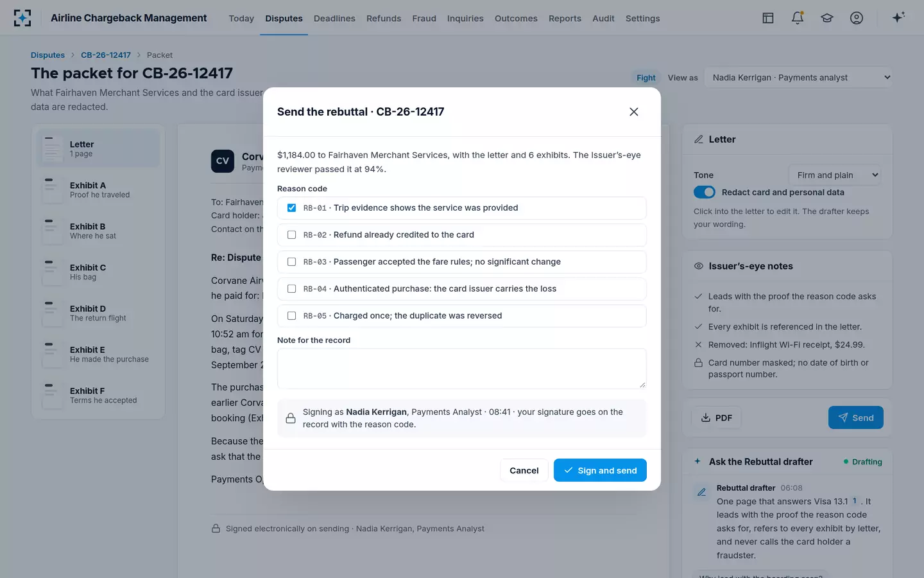
Task: Open the Letter page thumbnail
Action: pyautogui.click(x=98, y=148)
